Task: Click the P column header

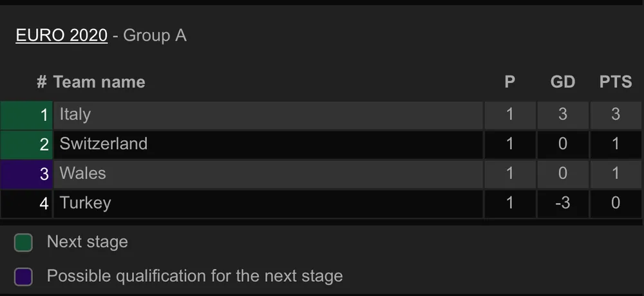Action: (509, 82)
